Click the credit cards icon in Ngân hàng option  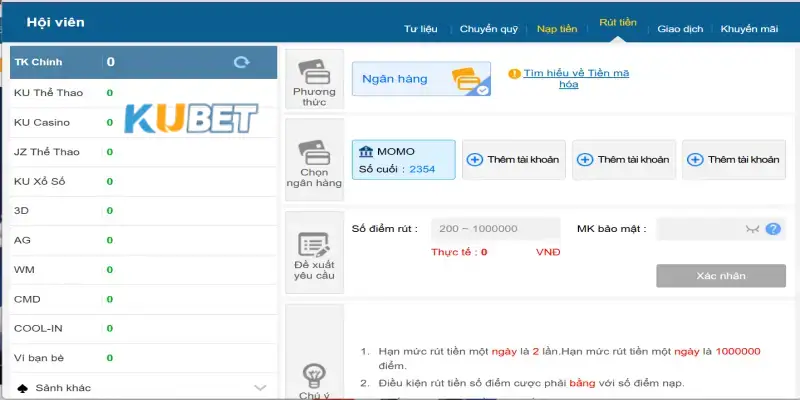tap(469, 80)
